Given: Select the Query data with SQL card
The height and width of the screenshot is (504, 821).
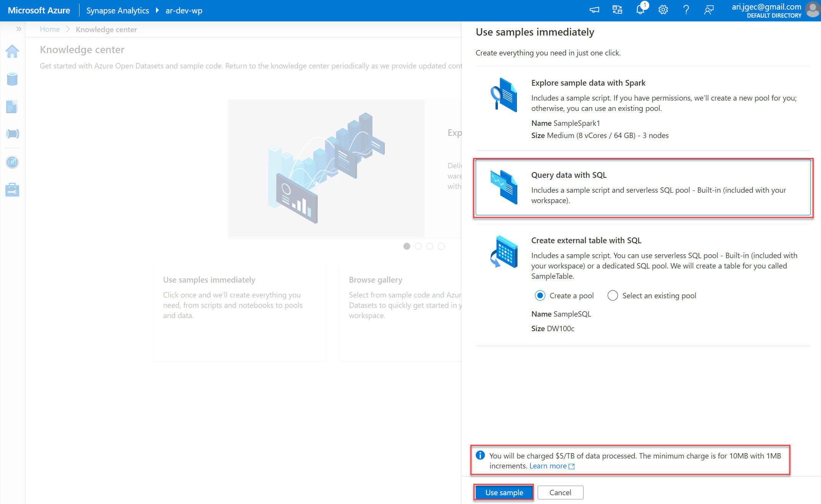Looking at the screenshot, I should (x=643, y=188).
